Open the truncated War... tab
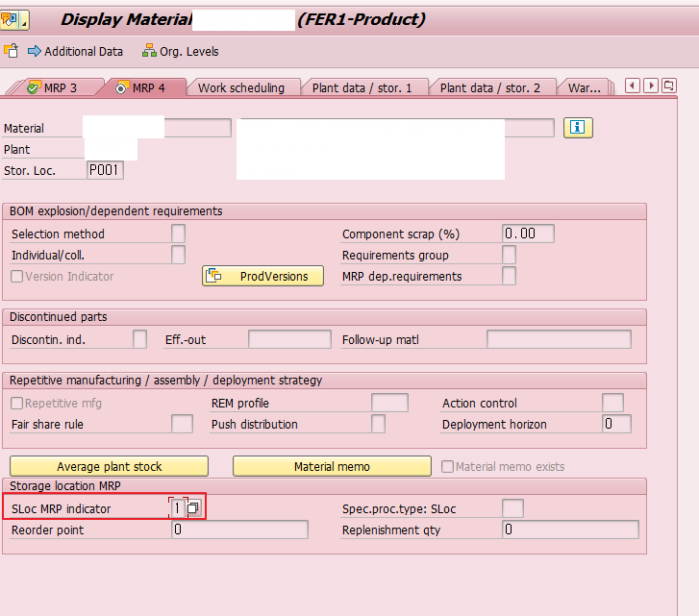 [x=584, y=87]
